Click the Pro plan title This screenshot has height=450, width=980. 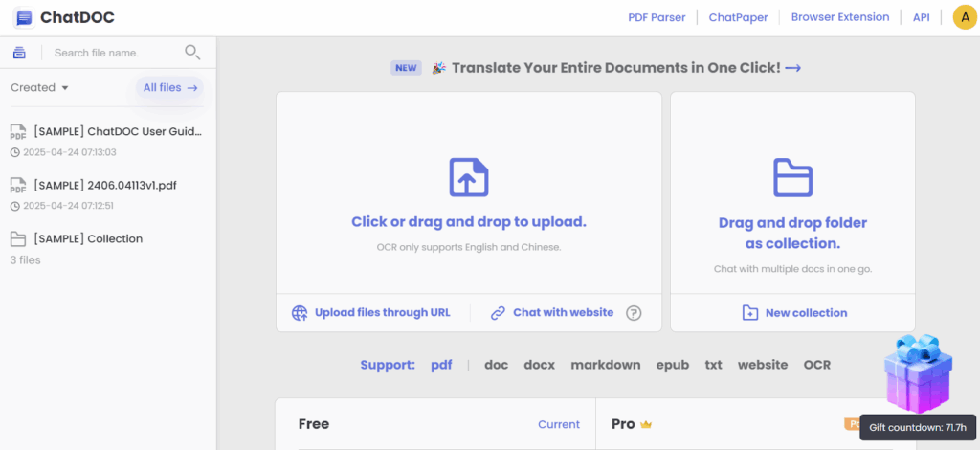623,424
